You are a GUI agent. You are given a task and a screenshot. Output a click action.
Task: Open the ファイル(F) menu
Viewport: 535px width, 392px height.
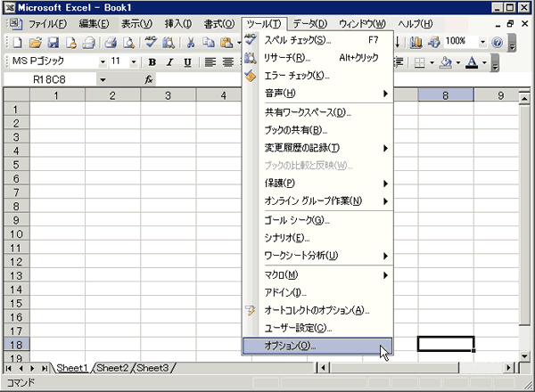point(47,24)
